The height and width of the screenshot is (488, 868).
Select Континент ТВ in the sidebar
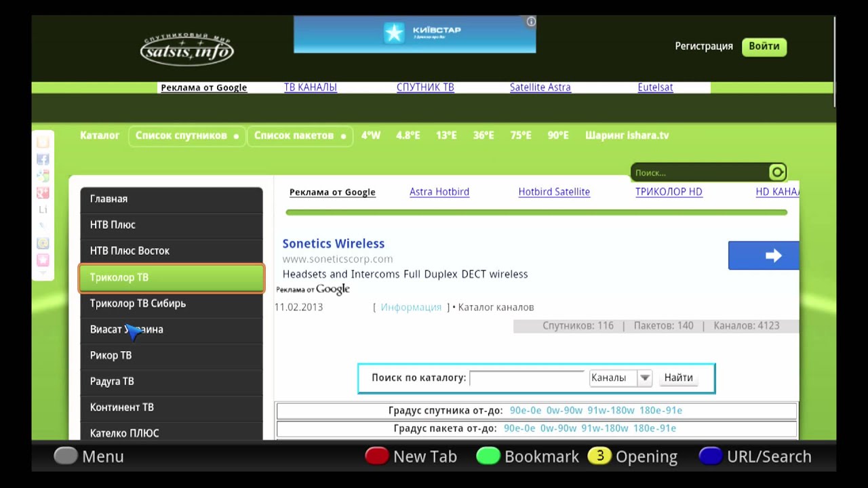click(x=172, y=407)
